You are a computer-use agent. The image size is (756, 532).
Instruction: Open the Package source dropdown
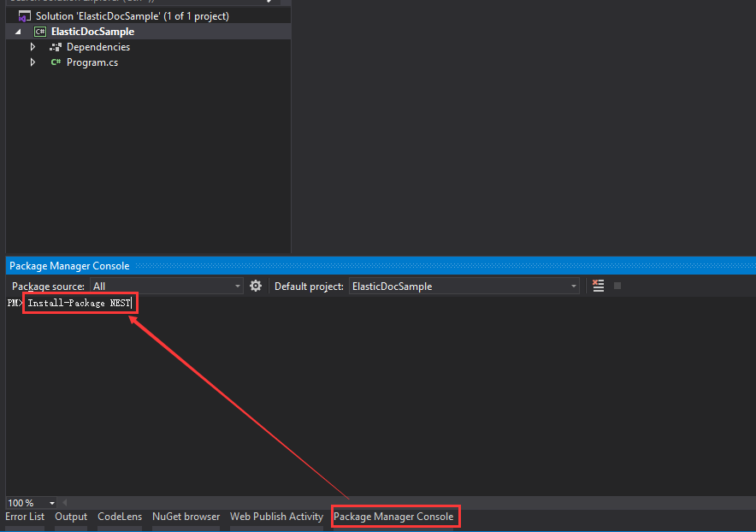(x=167, y=286)
